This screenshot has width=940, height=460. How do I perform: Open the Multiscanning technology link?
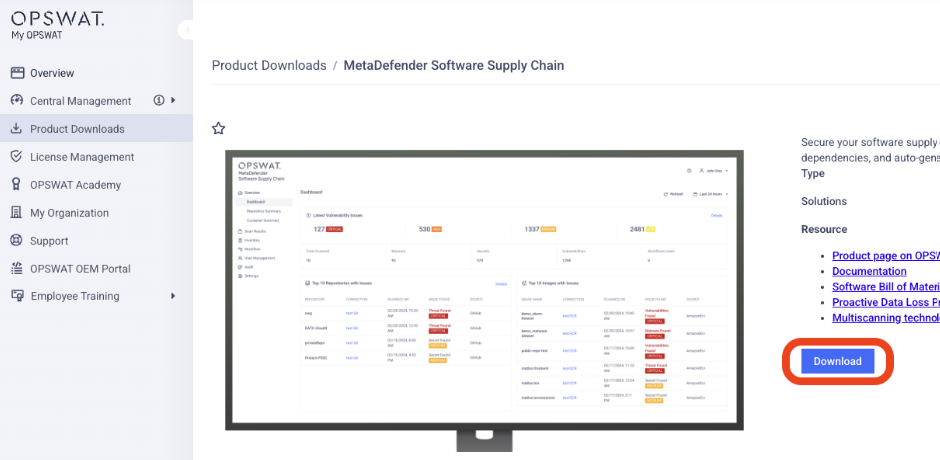pyautogui.click(x=886, y=318)
